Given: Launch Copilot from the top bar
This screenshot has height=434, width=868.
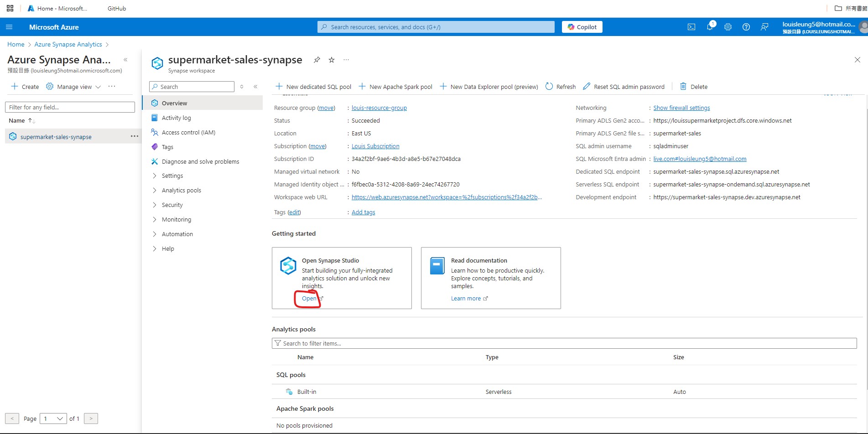Looking at the screenshot, I should [x=582, y=27].
